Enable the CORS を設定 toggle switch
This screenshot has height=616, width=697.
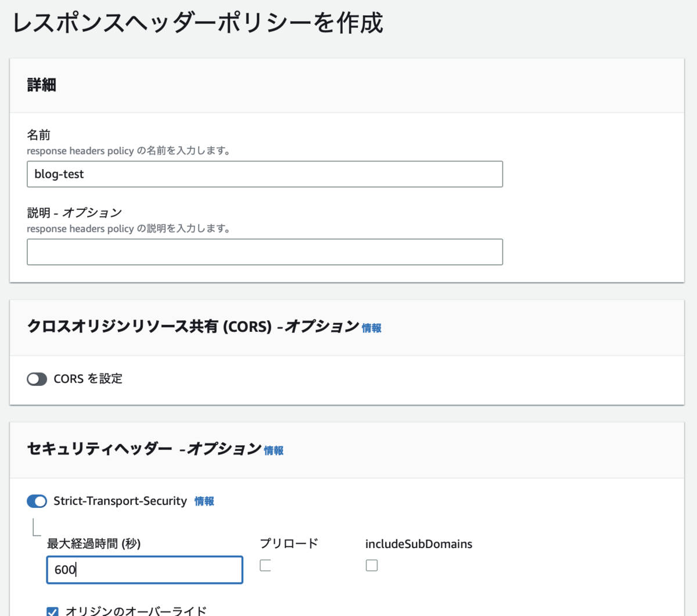[x=37, y=379]
